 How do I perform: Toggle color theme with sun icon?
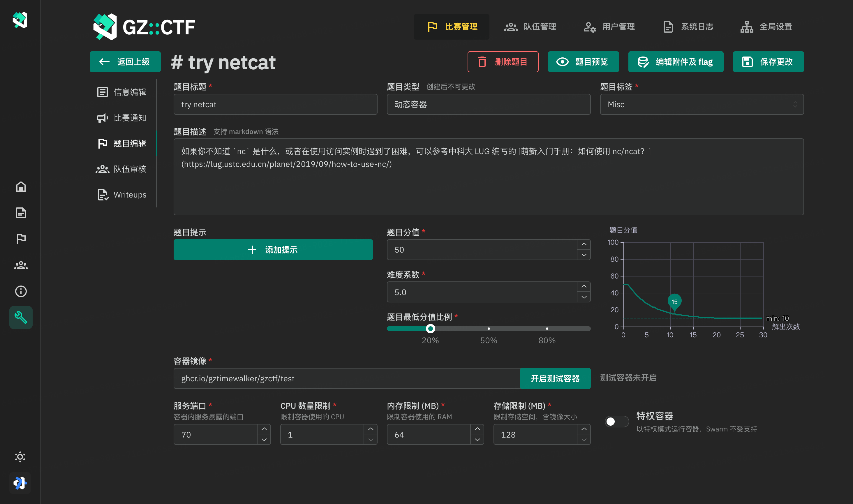(20, 457)
